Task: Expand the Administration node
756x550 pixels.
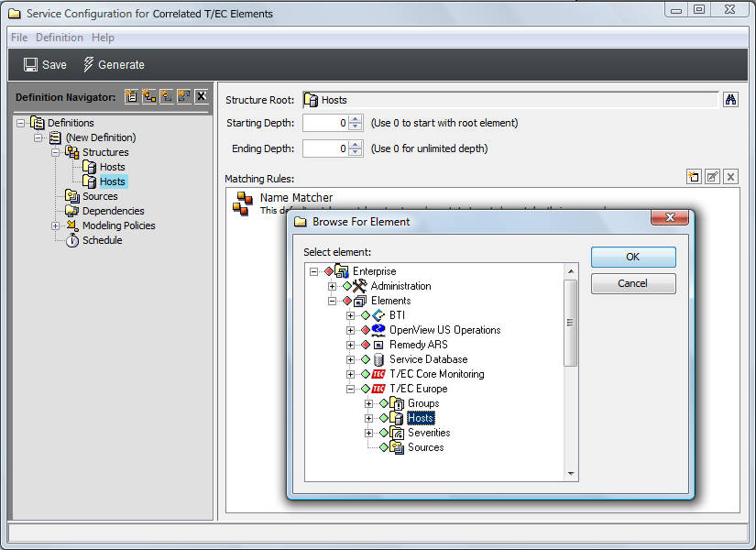Action: tap(333, 286)
